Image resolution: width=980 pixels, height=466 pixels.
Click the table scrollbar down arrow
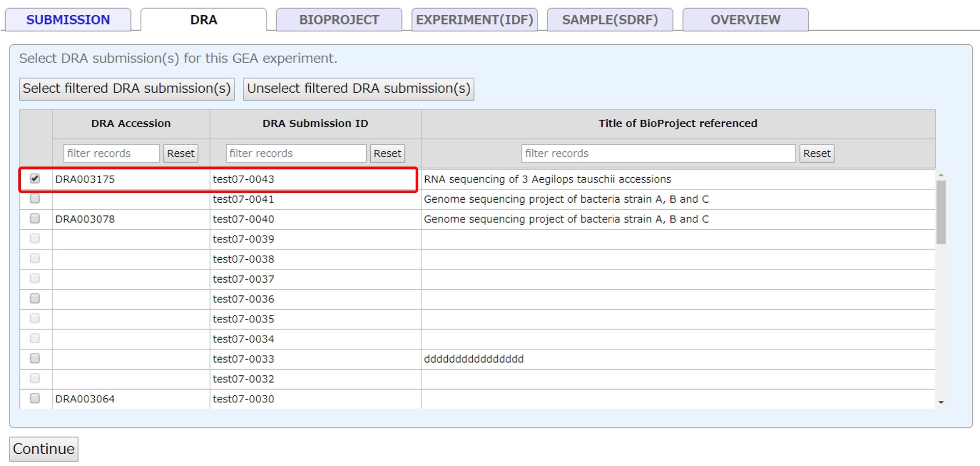click(941, 402)
